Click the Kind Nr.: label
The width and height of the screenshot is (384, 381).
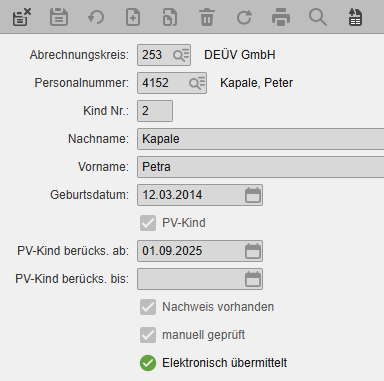106,111
